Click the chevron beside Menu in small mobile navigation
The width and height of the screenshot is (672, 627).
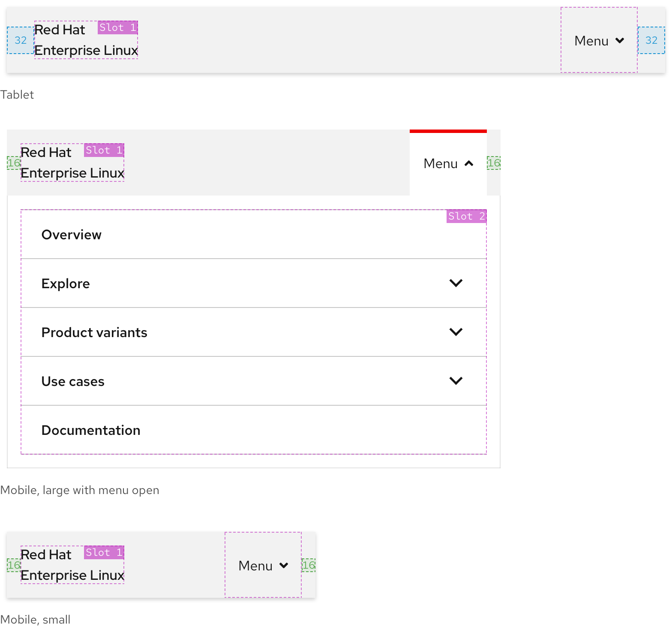click(x=283, y=566)
